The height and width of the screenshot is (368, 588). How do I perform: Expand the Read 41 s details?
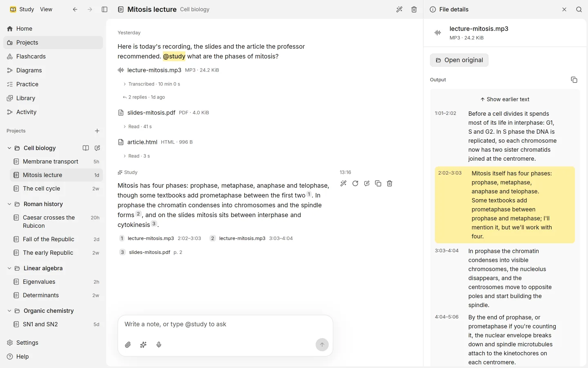(138, 127)
